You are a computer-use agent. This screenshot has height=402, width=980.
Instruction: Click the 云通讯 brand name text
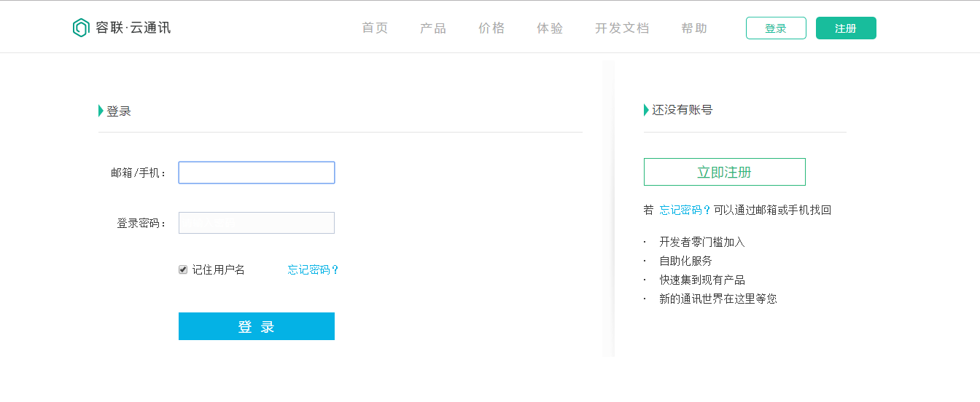pyautogui.click(x=150, y=28)
